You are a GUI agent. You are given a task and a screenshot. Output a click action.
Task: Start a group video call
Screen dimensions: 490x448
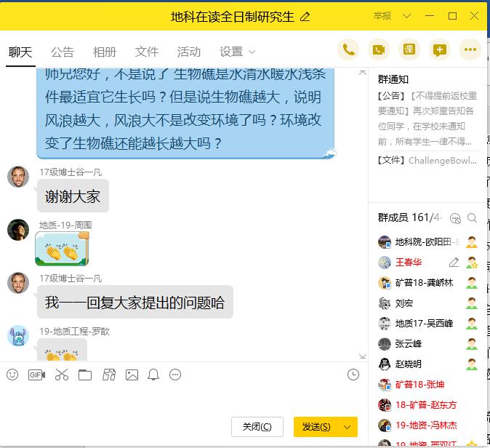pyautogui.click(x=378, y=49)
